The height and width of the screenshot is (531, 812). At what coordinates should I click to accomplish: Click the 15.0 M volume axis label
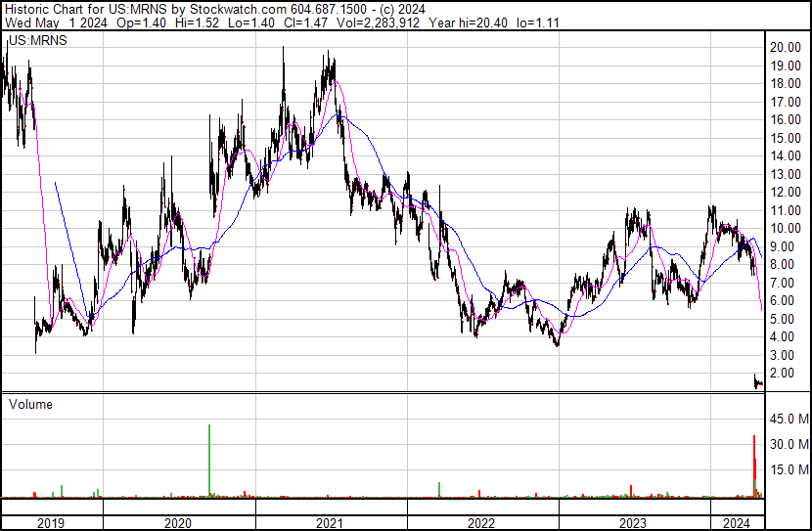point(789,469)
